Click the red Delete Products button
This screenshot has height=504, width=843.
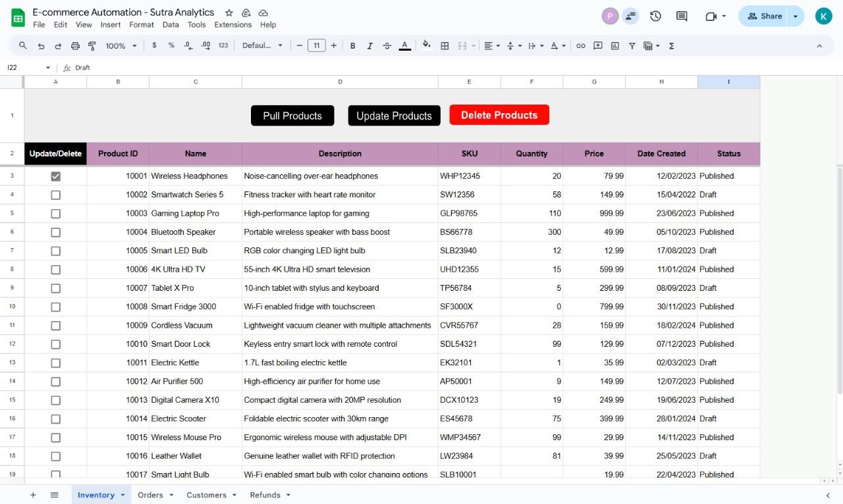499,115
